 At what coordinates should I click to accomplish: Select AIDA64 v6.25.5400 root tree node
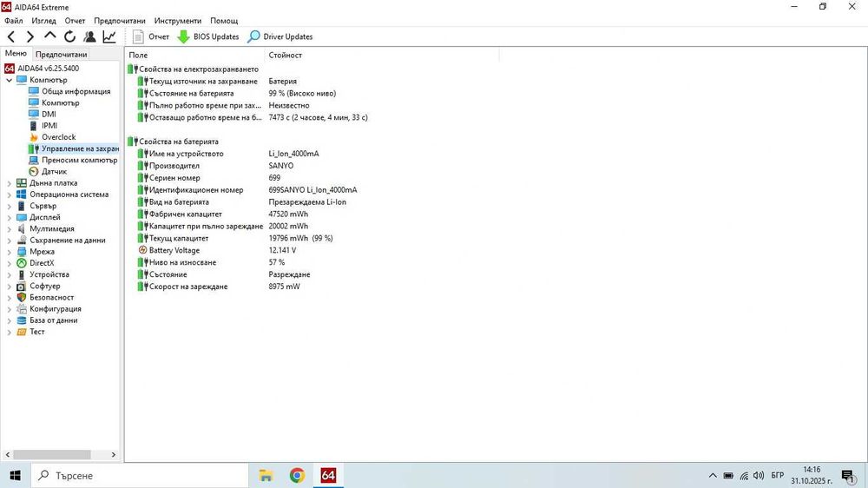coord(48,68)
